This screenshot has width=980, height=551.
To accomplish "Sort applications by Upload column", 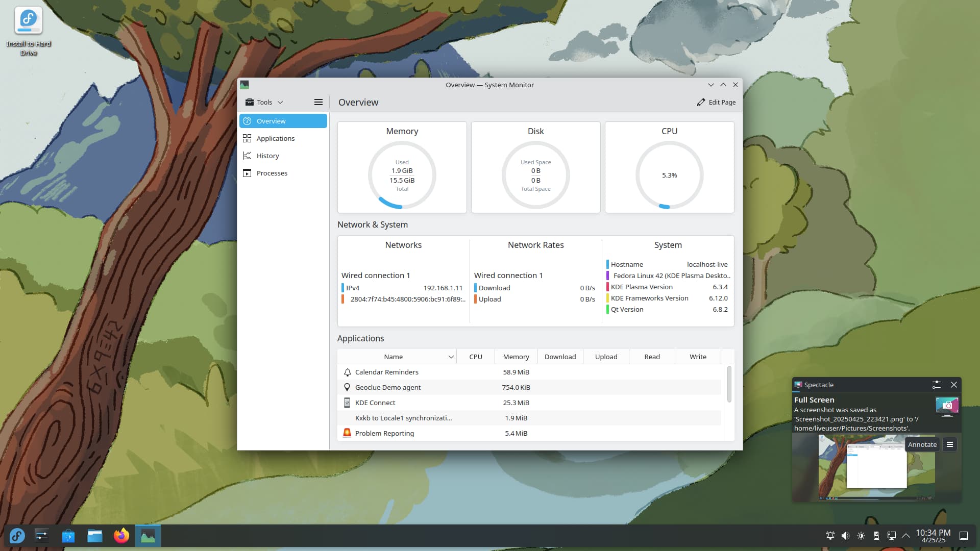I will tap(606, 357).
